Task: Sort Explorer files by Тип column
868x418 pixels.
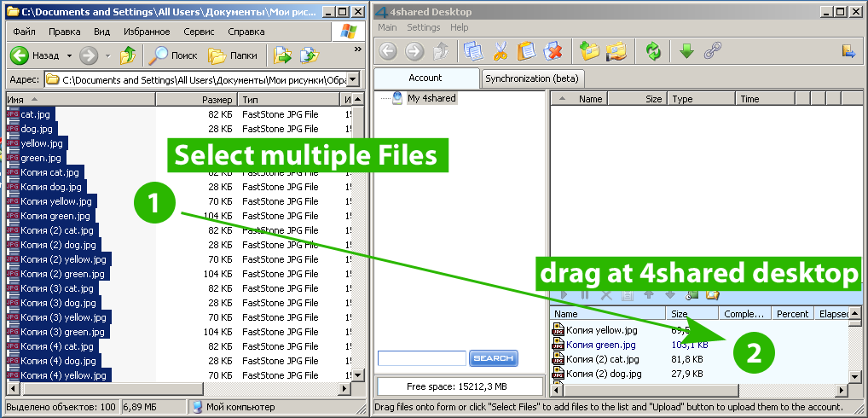Action: click(288, 100)
